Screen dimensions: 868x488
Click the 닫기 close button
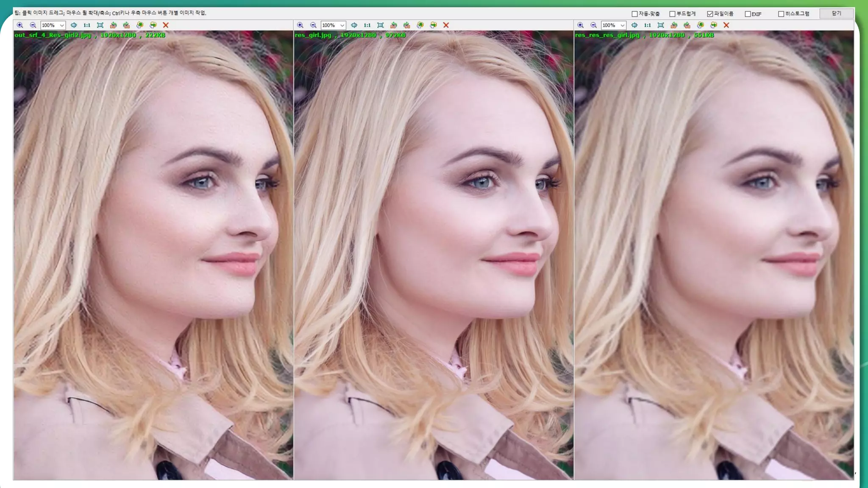point(836,14)
